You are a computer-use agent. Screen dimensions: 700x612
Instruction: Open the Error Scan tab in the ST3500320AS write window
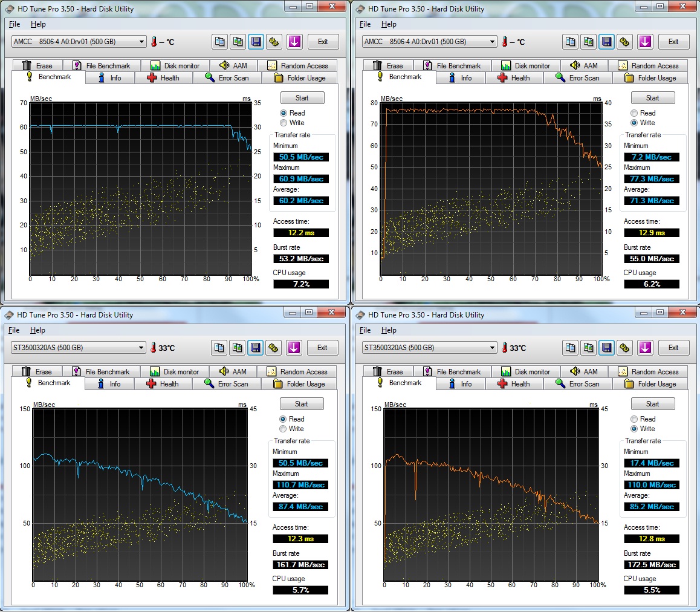(x=577, y=384)
